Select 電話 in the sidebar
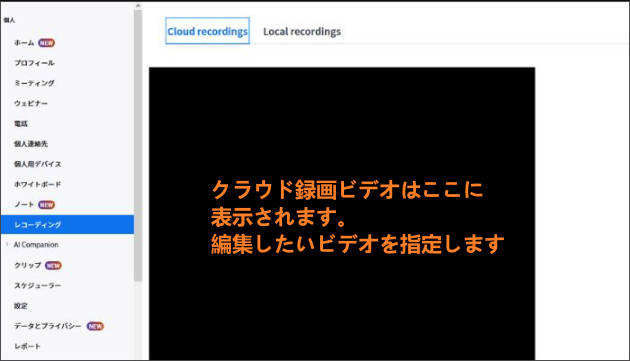Viewport: 630px width, 361px height. pos(20,123)
